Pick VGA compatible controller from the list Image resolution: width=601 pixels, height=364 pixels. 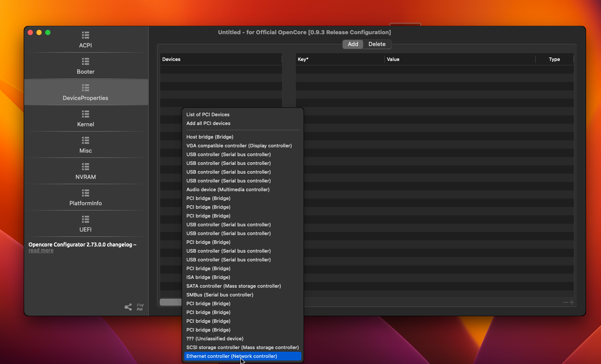(x=239, y=146)
